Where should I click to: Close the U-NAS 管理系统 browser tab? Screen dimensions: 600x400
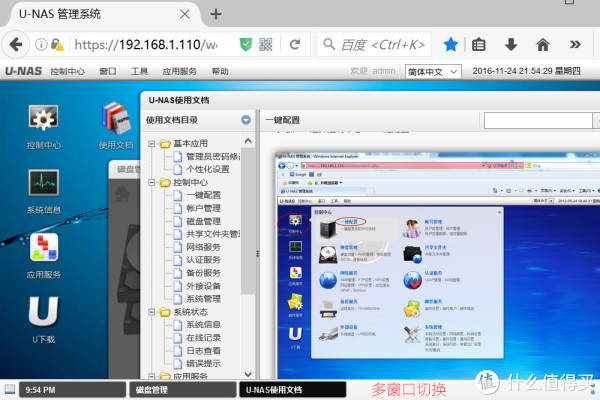click(x=184, y=14)
